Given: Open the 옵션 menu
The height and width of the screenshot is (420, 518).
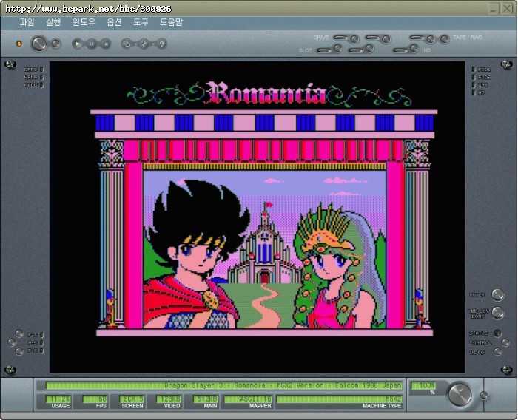Looking at the screenshot, I should 114,22.
